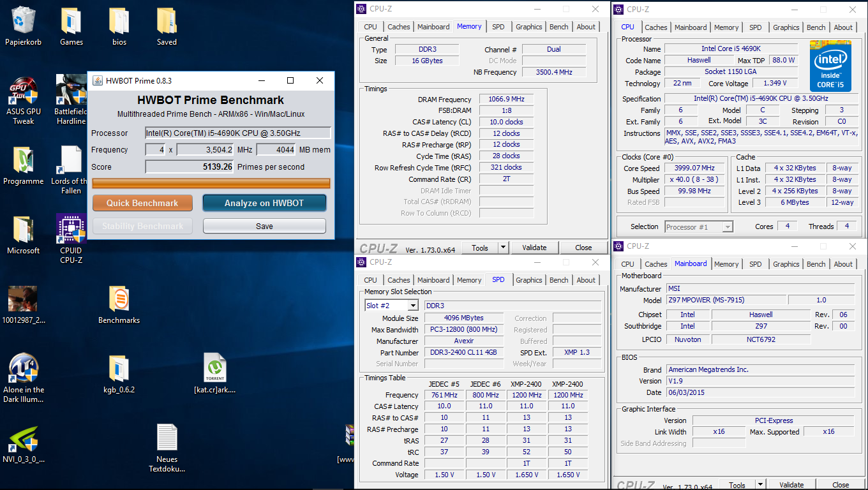Image resolution: width=868 pixels, height=490 pixels.
Task: Expand Tools dropdown arrow in Mainboard window
Action: click(760, 485)
